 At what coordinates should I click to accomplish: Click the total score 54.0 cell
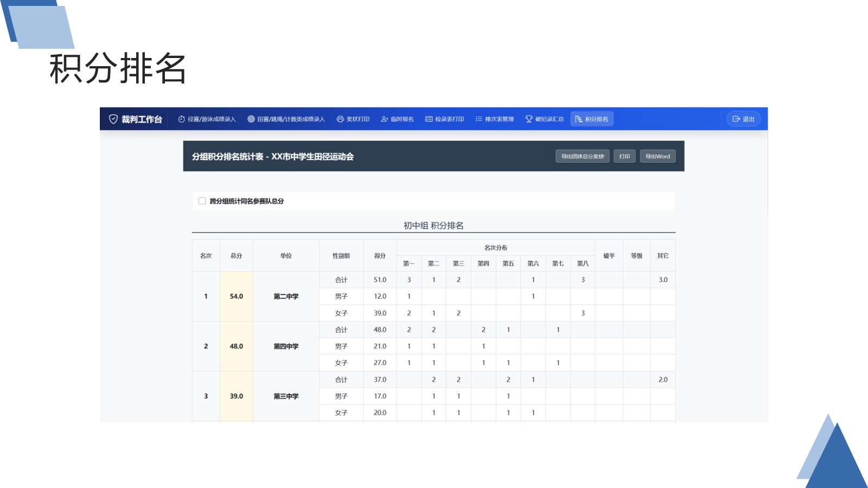pos(237,297)
